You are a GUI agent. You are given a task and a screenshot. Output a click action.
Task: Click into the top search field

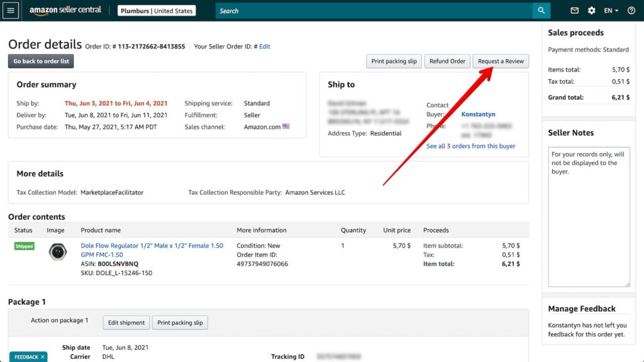[x=374, y=11]
